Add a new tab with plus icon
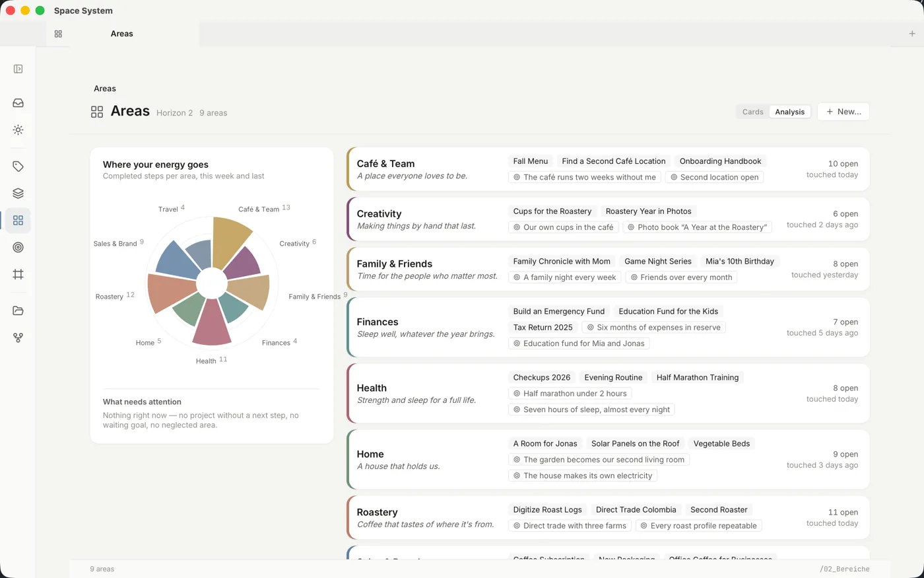 tap(912, 34)
